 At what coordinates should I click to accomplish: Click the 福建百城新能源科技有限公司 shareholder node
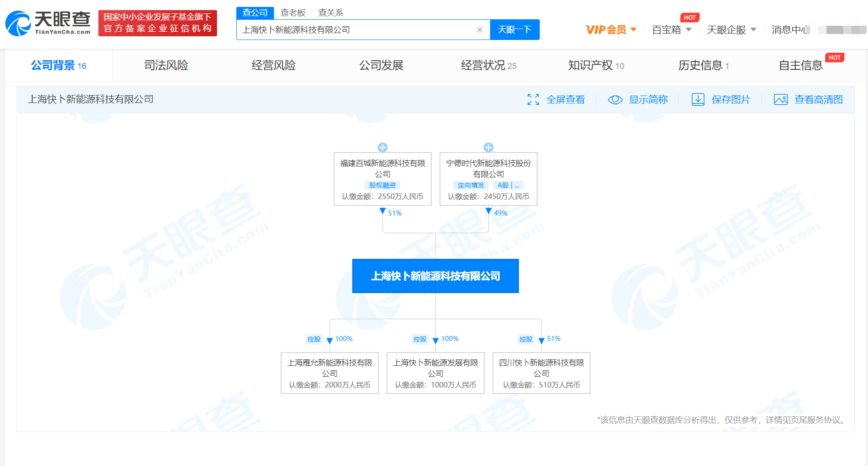tap(383, 179)
